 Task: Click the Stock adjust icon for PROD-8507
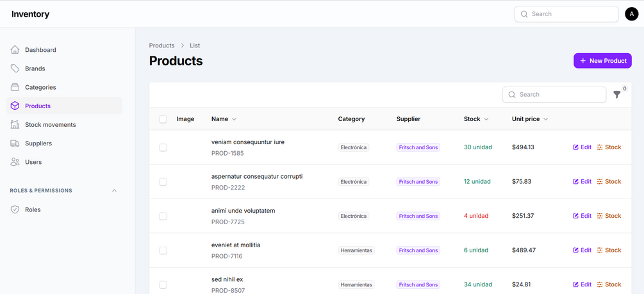tap(600, 284)
